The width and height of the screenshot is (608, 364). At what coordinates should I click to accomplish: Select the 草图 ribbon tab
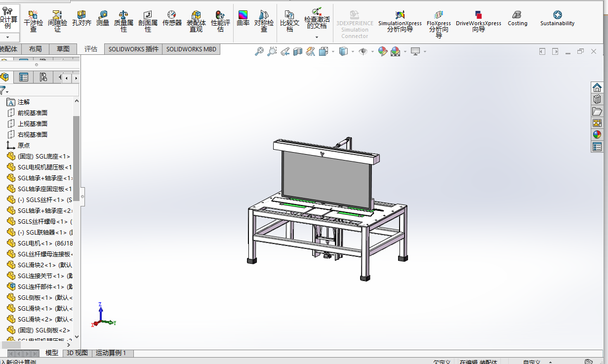pos(63,49)
